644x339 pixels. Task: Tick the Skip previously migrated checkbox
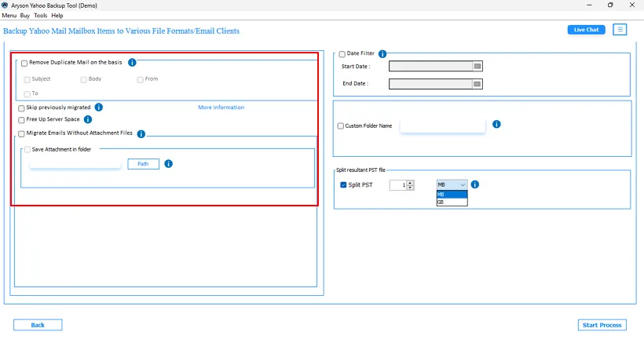(21, 108)
